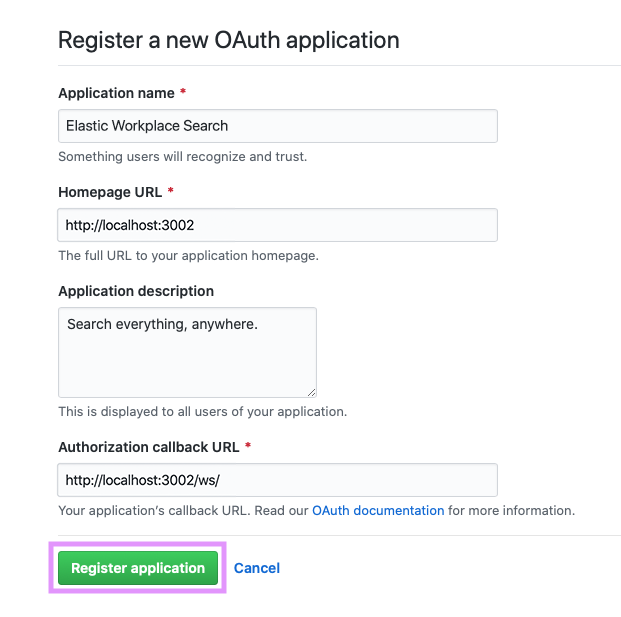The image size is (621, 617).
Task: Click inside the Application description textarea
Action: click(187, 352)
